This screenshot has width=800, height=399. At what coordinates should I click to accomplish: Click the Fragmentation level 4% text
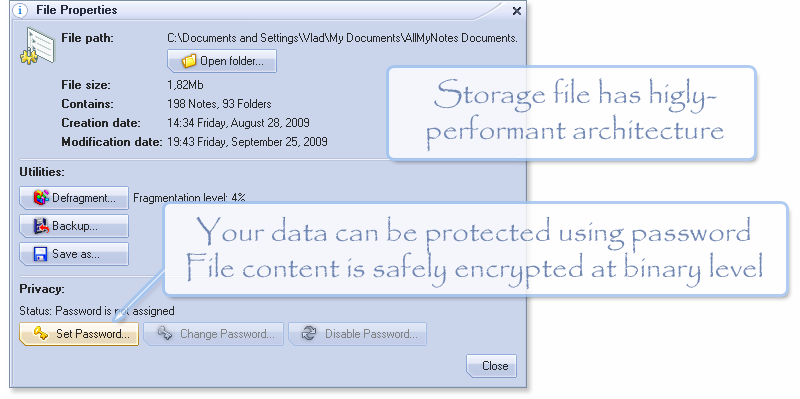189,197
